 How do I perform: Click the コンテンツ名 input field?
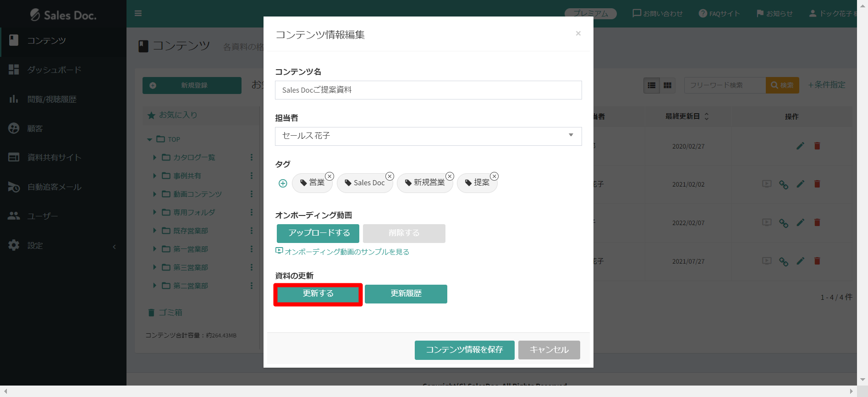[x=428, y=90]
